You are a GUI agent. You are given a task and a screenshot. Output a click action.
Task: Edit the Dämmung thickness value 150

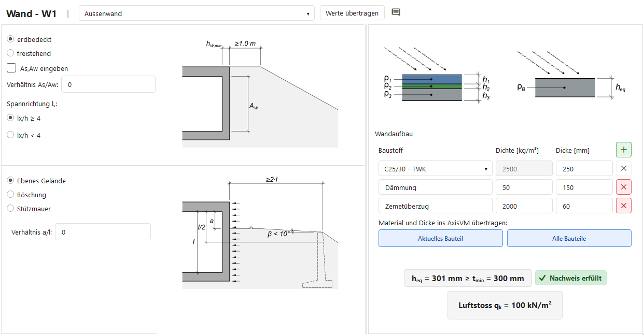584,187
